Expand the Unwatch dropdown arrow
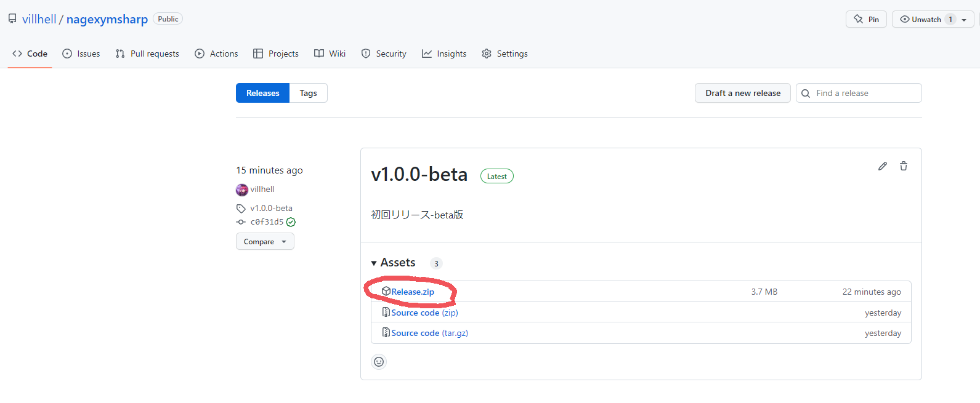Viewport: 980px width, 403px height. click(964, 20)
